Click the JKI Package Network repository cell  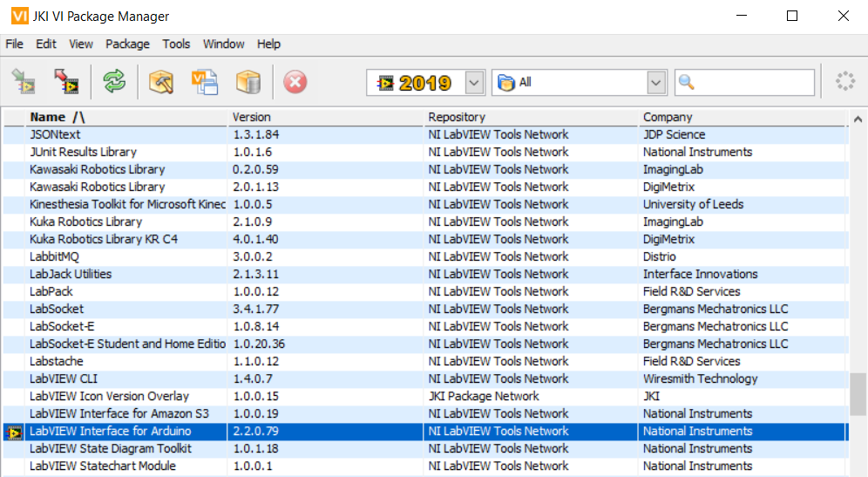pos(531,396)
